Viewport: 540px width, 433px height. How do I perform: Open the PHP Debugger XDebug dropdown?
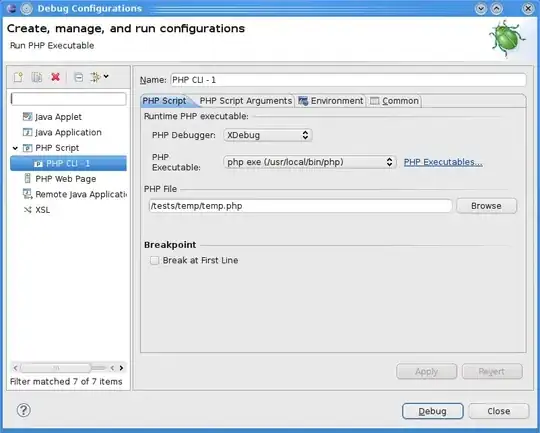click(268, 135)
